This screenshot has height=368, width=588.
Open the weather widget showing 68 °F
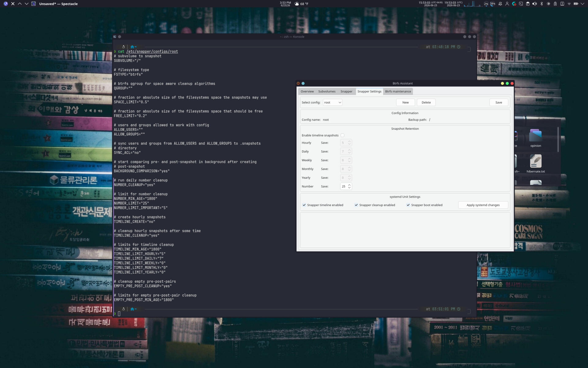click(x=301, y=4)
